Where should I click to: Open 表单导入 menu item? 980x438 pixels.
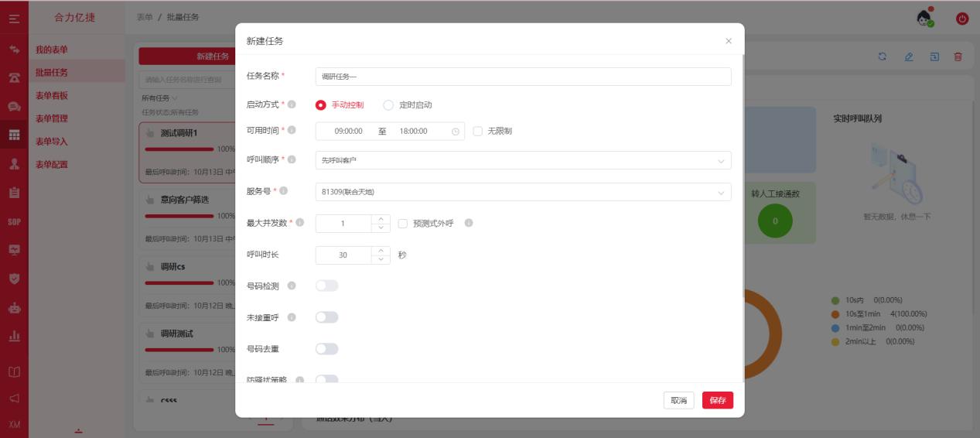point(52,142)
